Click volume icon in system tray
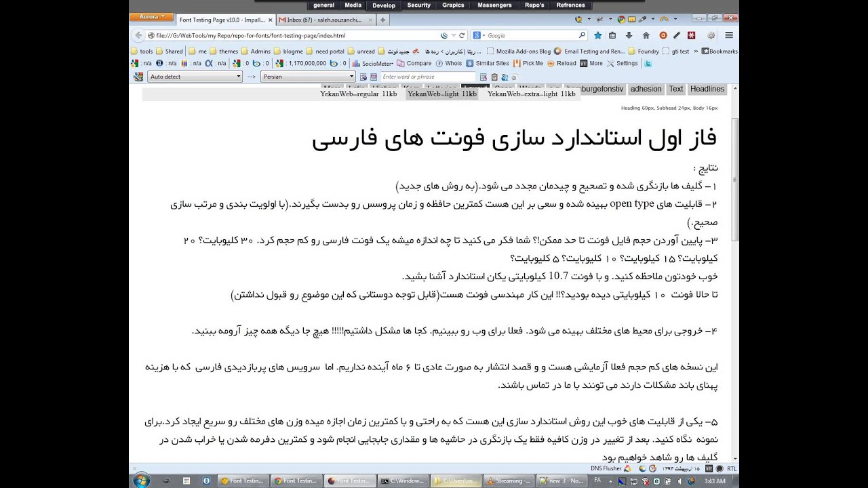This screenshot has width=868, height=488. [x=679, y=481]
